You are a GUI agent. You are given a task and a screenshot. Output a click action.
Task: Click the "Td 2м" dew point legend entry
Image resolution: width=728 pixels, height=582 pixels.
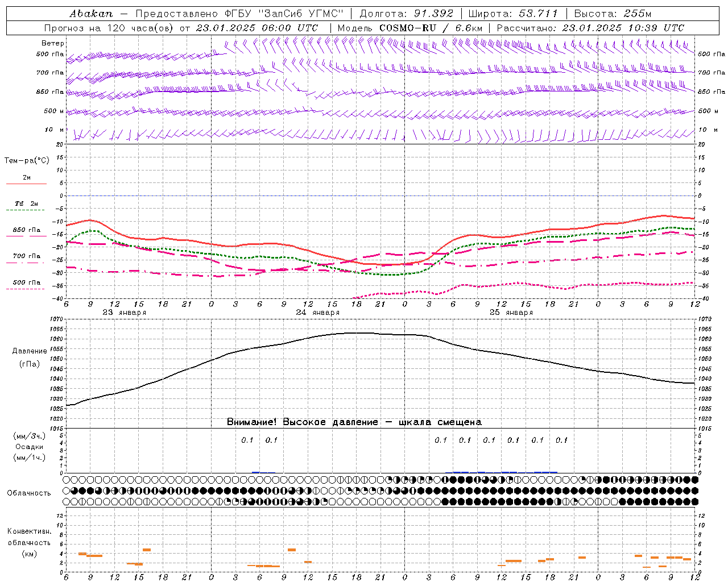(x=26, y=203)
